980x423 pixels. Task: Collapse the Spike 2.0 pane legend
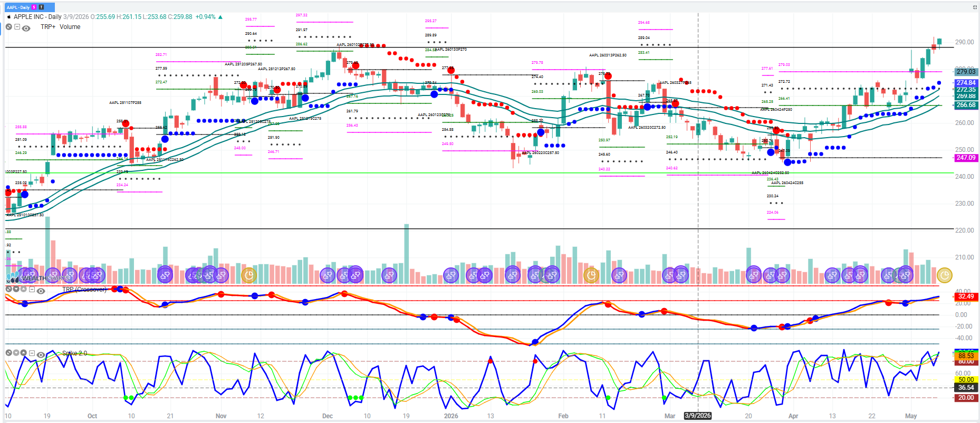click(x=32, y=353)
